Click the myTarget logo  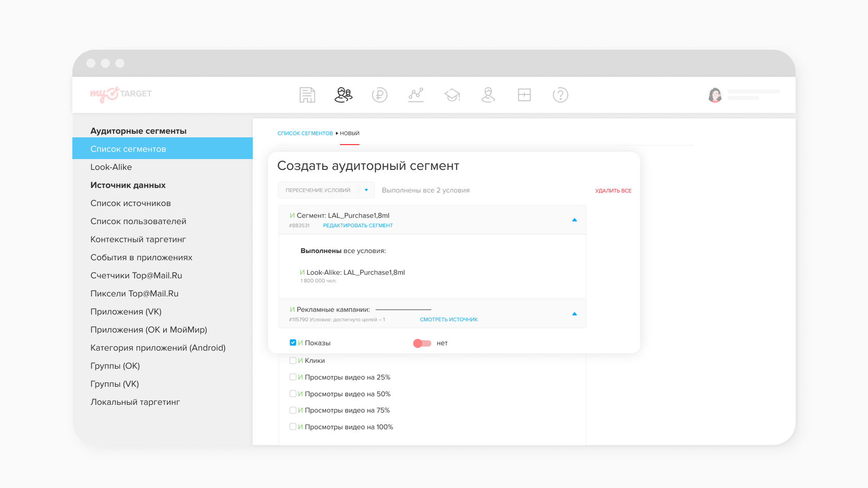pyautogui.click(x=121, y=94)
